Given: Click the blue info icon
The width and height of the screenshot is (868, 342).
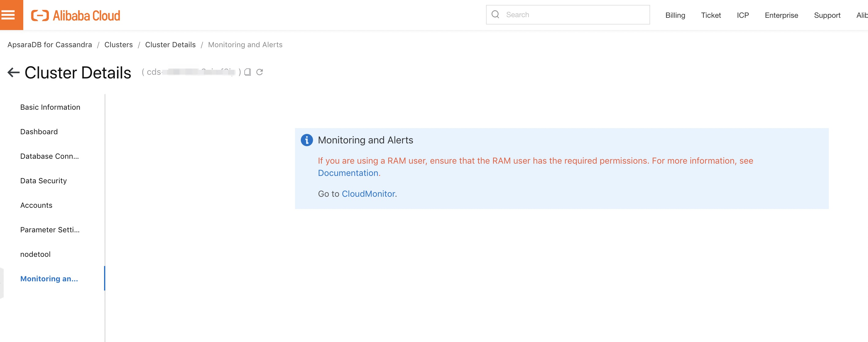Looking at the screenshot, I should coord(306,140).
